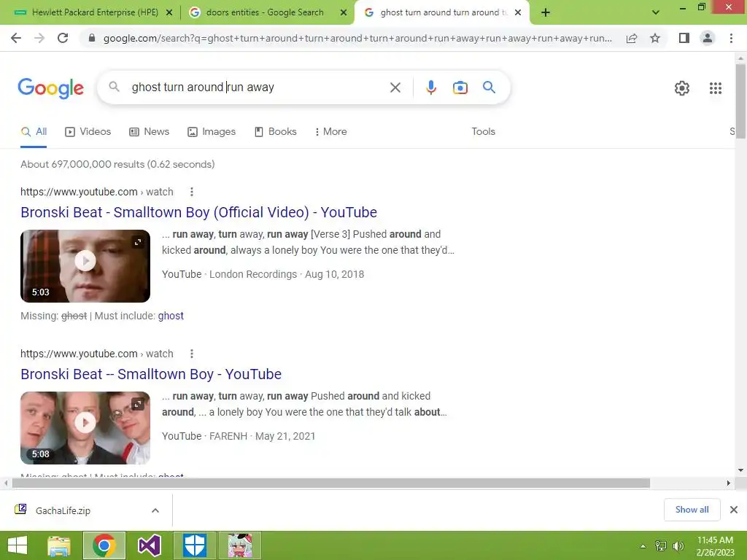
Task: Clear the Google search box
Action: pos(395,87)
